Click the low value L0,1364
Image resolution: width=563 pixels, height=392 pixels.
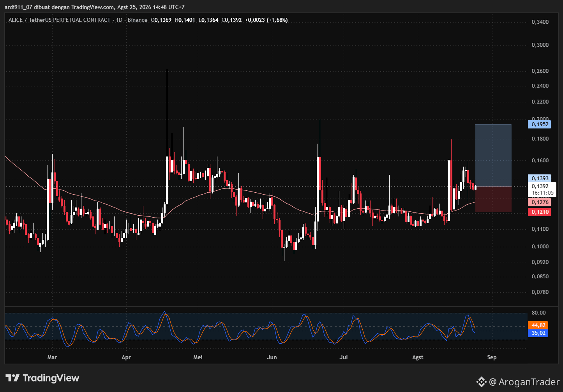pyautogui.click(x=208, y=20)
